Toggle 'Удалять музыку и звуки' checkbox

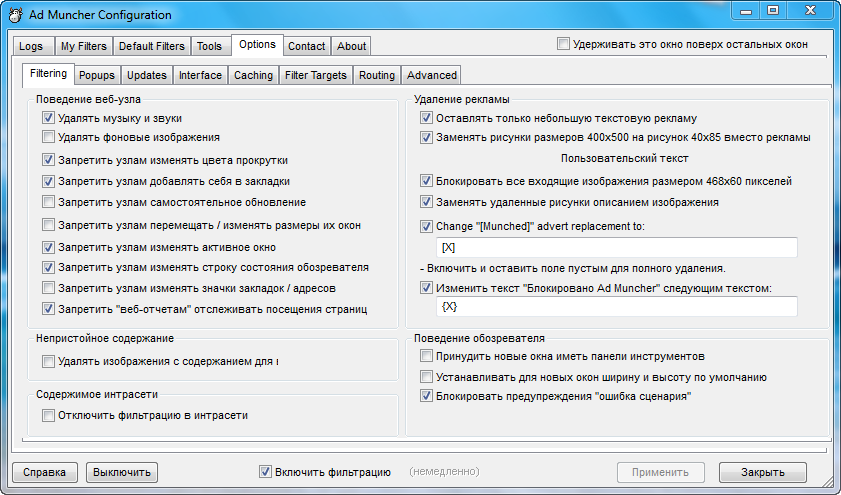coord(49,118)
